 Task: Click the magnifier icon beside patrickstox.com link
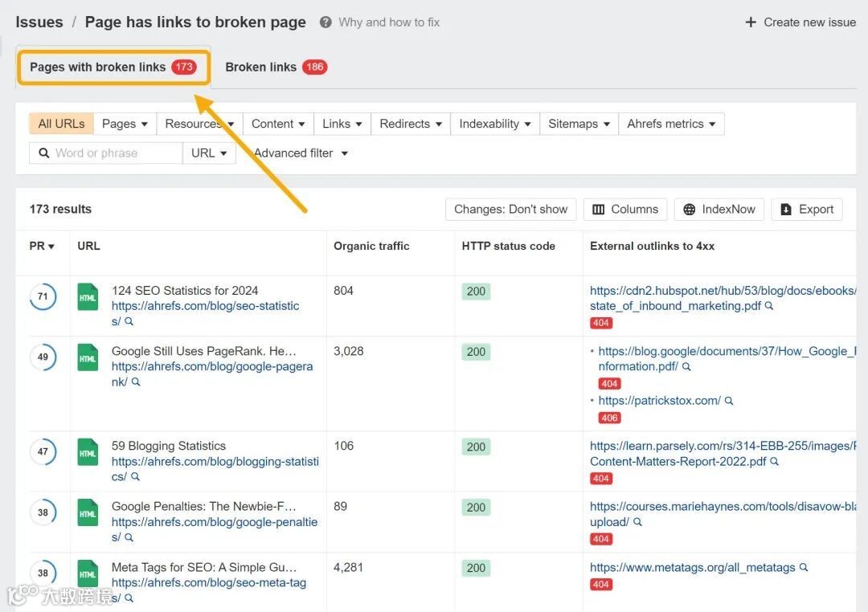[729, 401]
